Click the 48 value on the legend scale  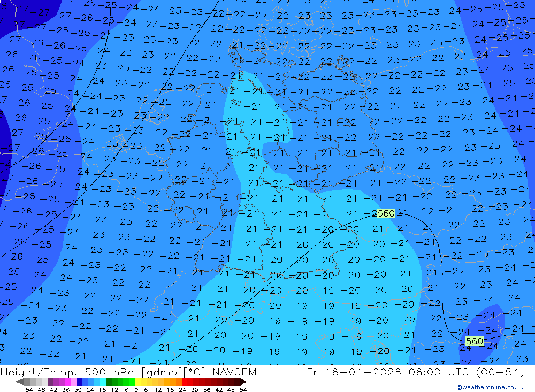click(x=231, y=390)
